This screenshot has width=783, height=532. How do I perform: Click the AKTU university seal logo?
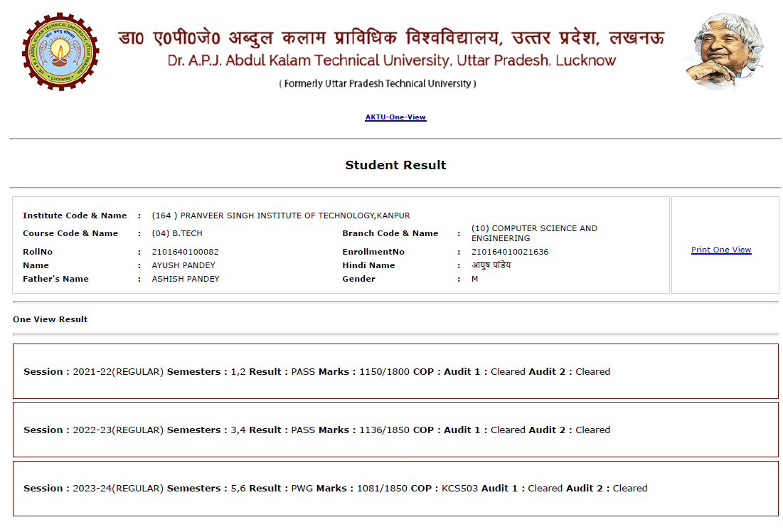(60, 52)
